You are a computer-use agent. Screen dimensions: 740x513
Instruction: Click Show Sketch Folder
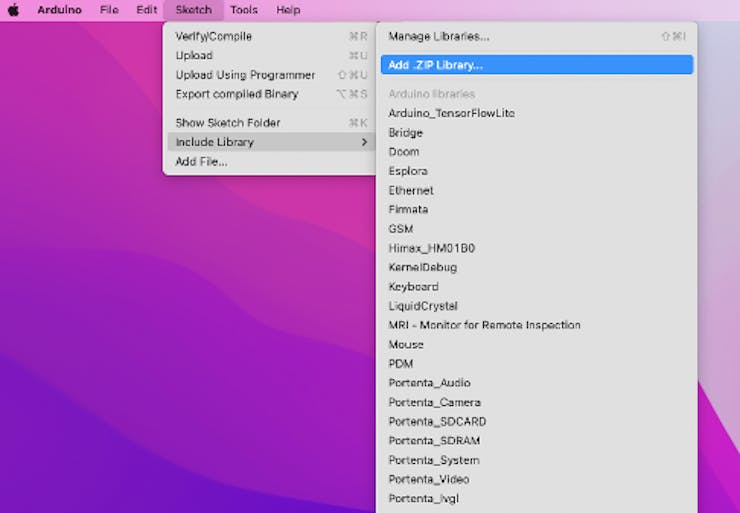[x=228, y=123]
